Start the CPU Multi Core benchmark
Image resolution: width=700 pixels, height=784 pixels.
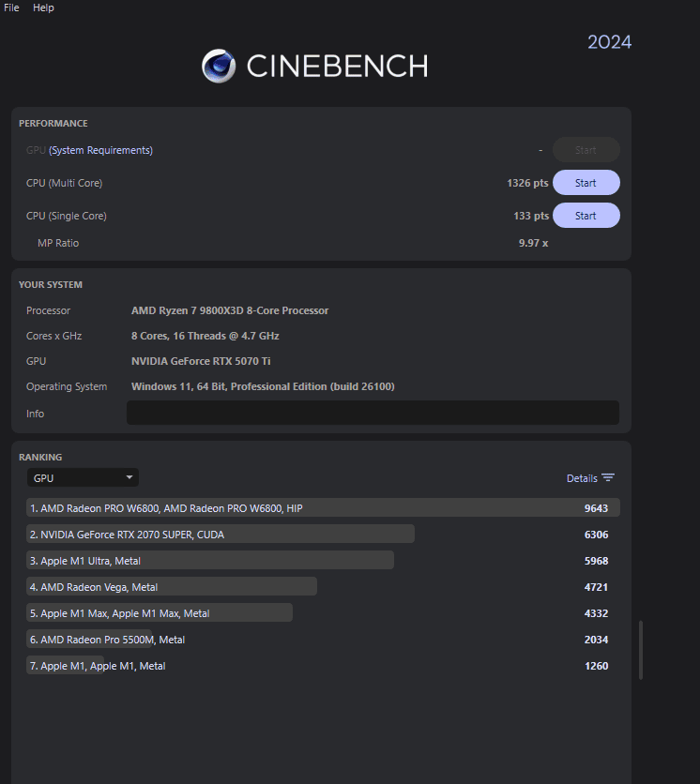(586, 183)
